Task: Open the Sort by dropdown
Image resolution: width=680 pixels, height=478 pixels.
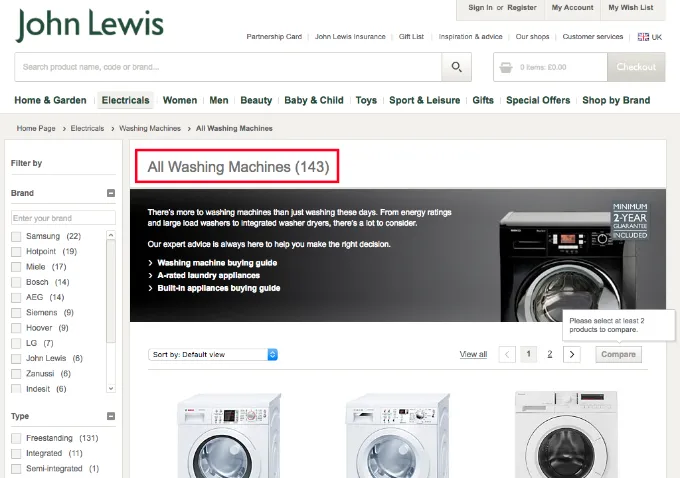Action: click(213, 354)
